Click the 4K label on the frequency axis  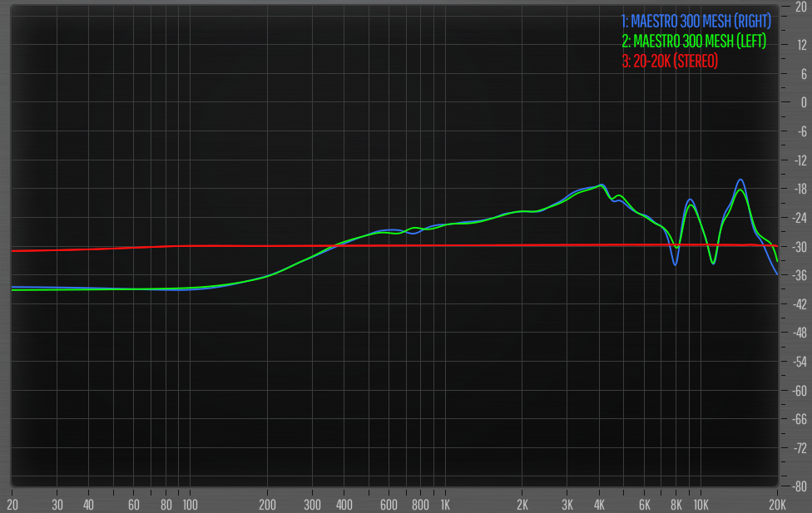tap(599, 505)
